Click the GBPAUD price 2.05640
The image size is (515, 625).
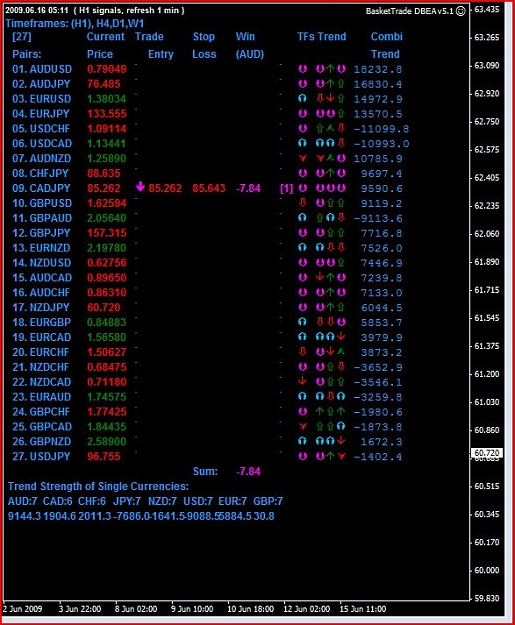coord(106,218)
